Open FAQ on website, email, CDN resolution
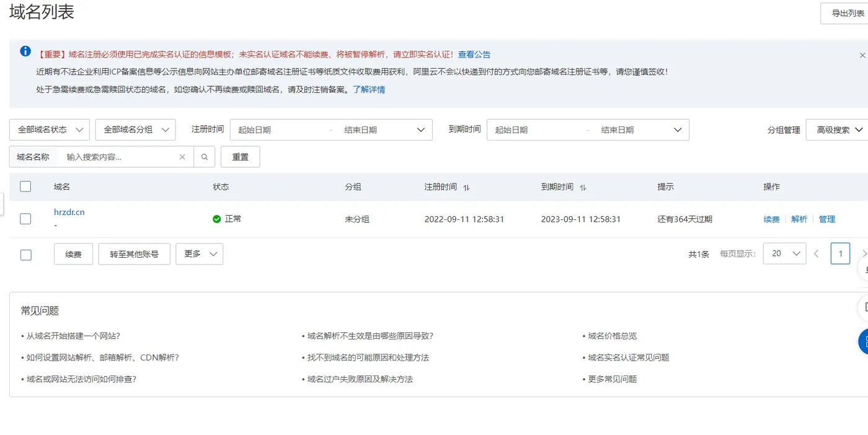 pyautogui.click(x=103, y=358)
